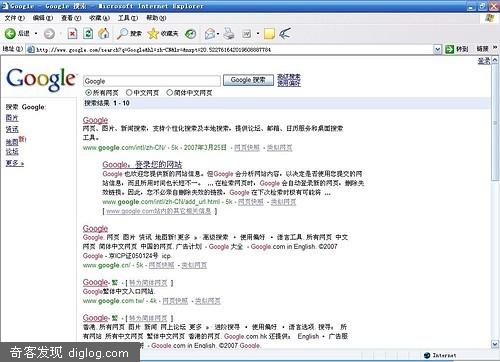
Task: Click the IE icon in title bar
Action: click(x=5, y=6)
